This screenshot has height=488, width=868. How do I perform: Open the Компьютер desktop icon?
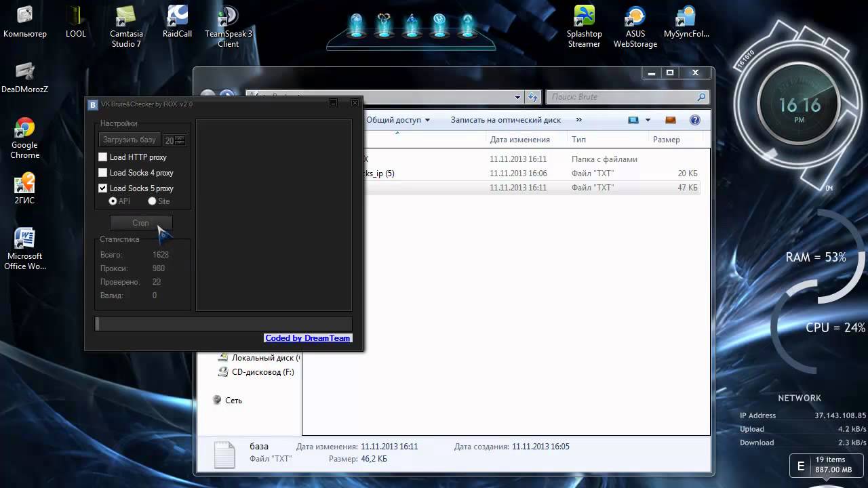click(x=25, y=22)
